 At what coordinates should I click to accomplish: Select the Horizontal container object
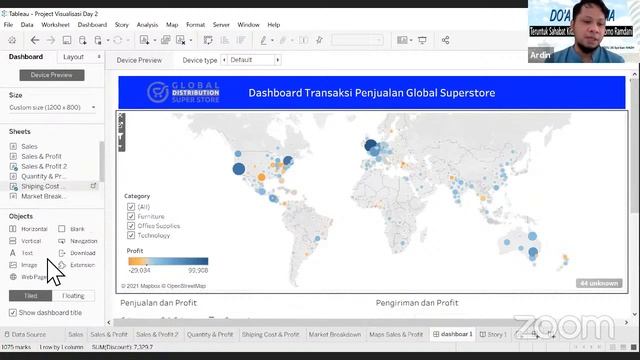click(x=28, y=229)
